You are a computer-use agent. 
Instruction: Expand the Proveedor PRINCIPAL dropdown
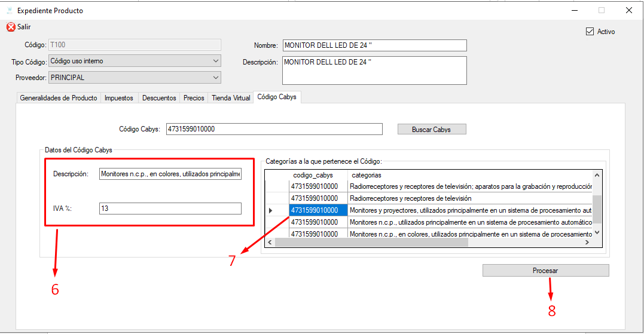[x=135, y=78]
